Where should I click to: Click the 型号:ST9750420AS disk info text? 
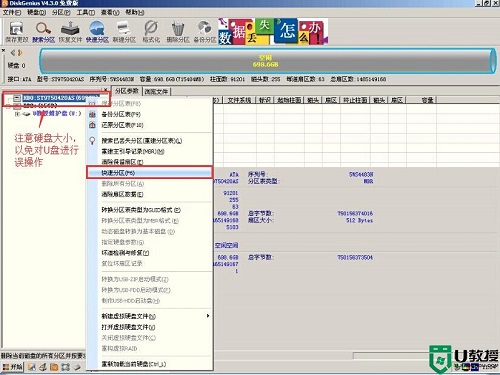pyautogui.click(x=60, y=79)
